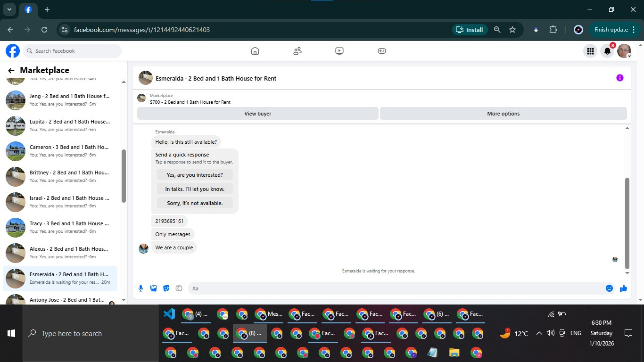Screen dimensions: 644x362
Task: Click the $700 Marketplace listing link
Action: [x=190, y=102]
